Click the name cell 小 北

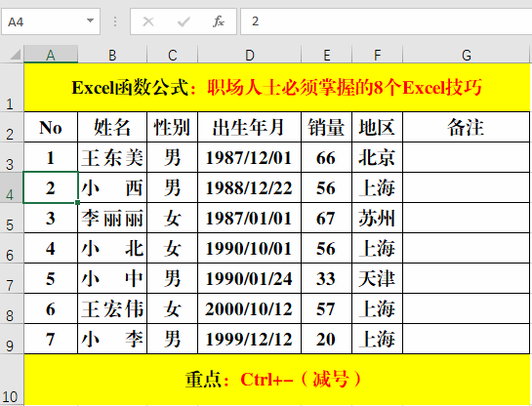point(112,248)
